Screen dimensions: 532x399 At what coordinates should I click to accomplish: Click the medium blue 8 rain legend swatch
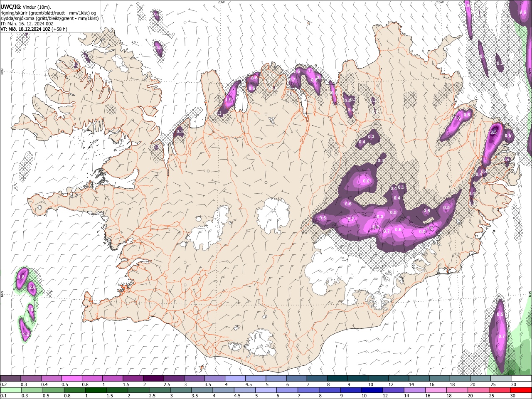click(329, 390)
